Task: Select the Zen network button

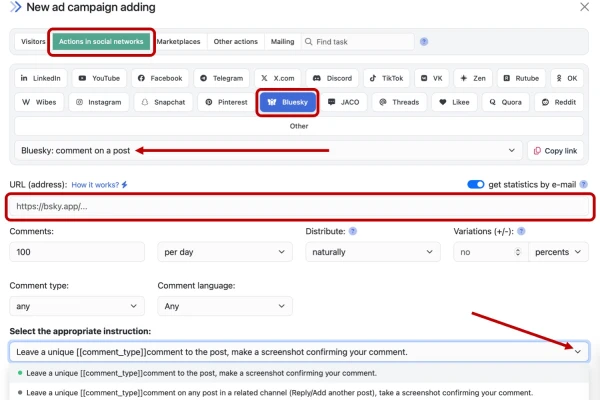Action: pos(473,78)
